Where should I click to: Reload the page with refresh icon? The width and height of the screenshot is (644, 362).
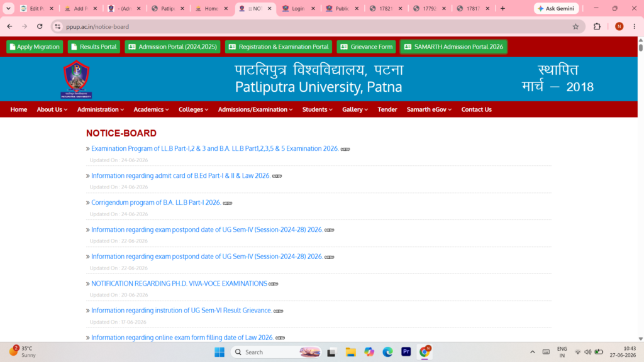coord(40,26)
